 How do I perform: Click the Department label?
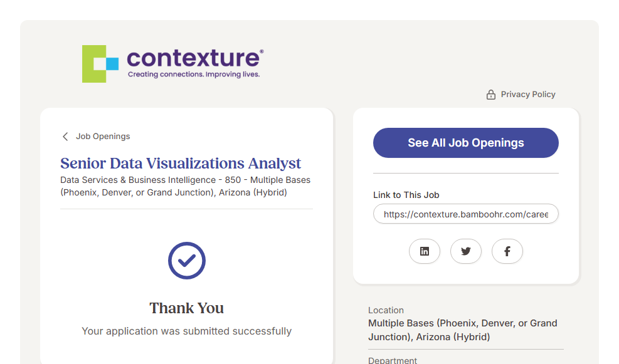tap(393, 360)
